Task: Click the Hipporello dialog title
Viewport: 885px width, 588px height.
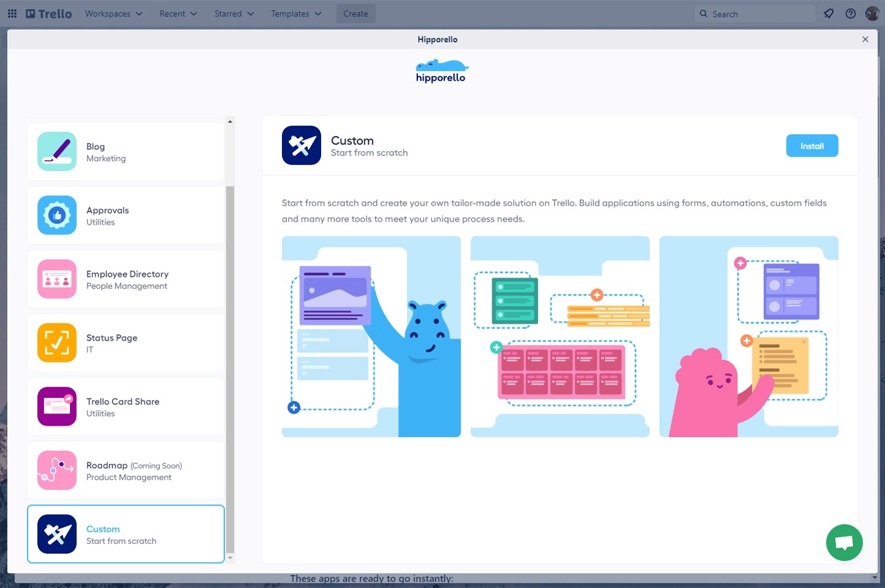Action: [438, 39]
